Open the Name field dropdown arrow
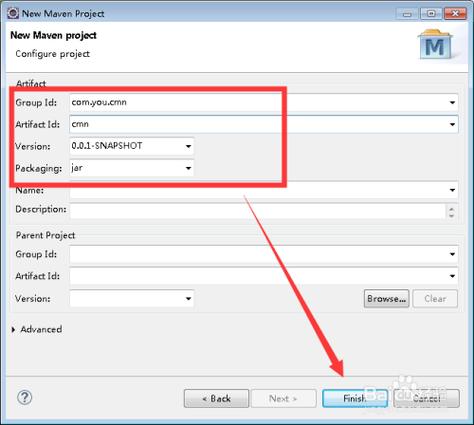Viewport: 474px width, 425px height. coord(452,190)
